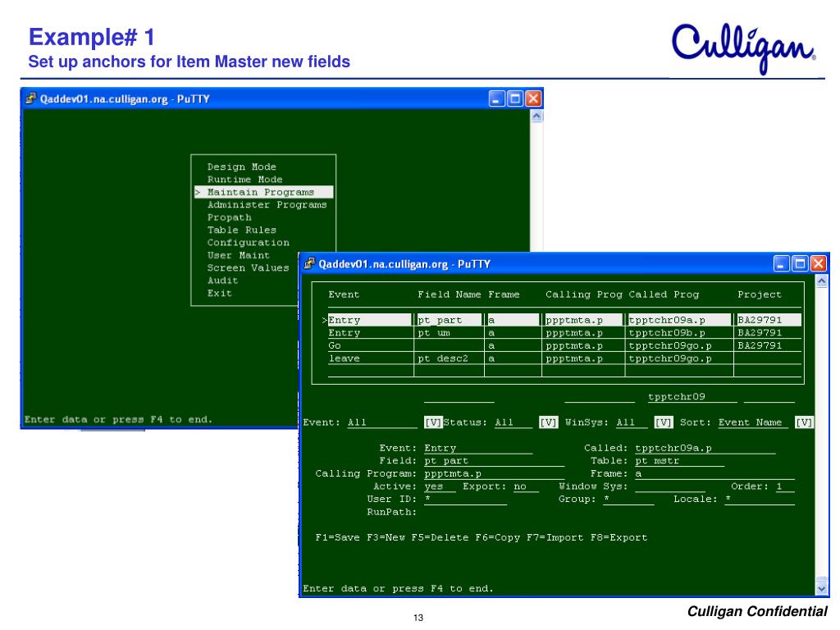Maximize the front PuTTY window
840x630 pixels.
click(x=800, y=263)
